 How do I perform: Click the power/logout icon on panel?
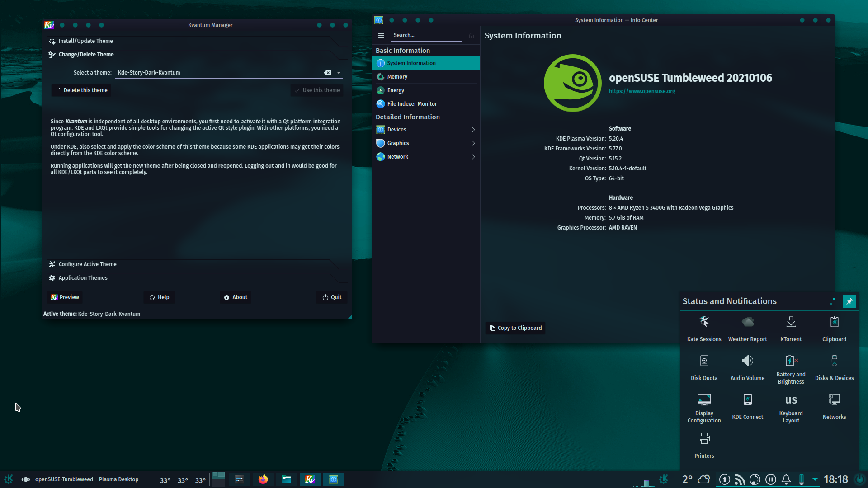click(859, 479)
